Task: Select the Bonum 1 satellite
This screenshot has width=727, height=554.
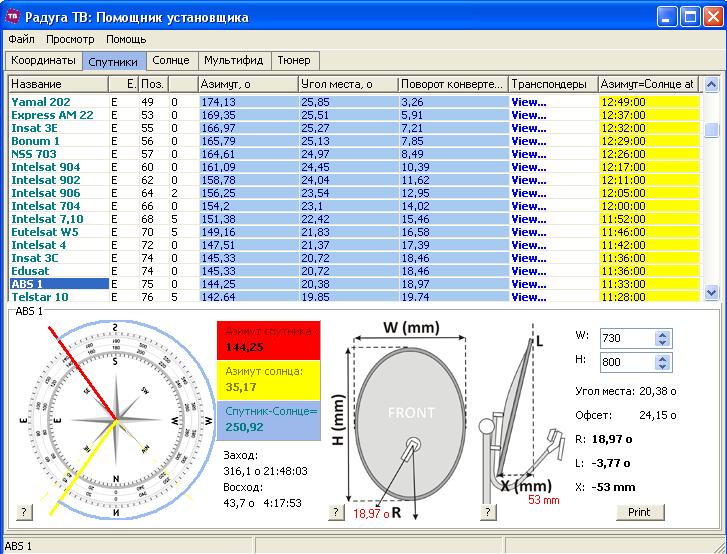Action: pos(35,141)
